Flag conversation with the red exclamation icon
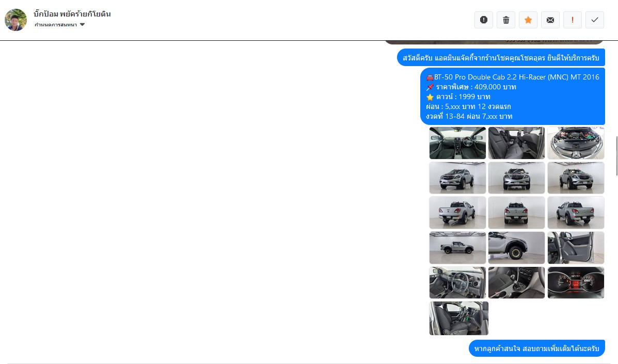 [x=572, y=20]
